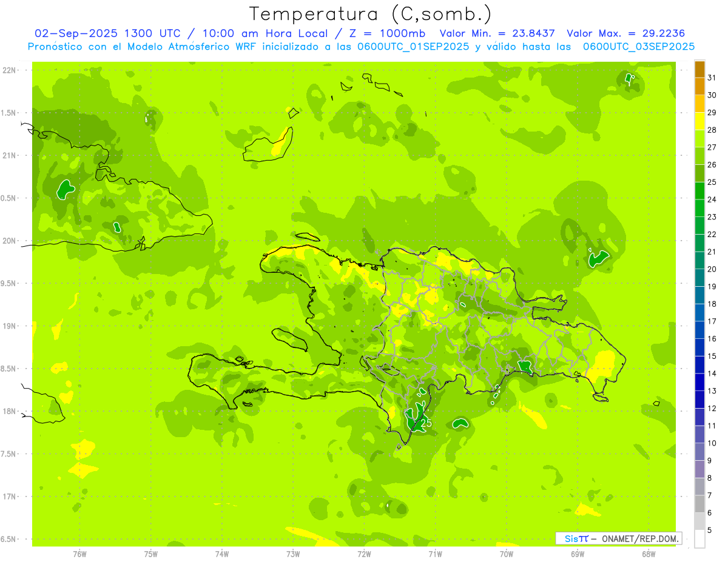Click the '20N' latitude label
This screenshot has width=728, height=562.
click(9, 241)
